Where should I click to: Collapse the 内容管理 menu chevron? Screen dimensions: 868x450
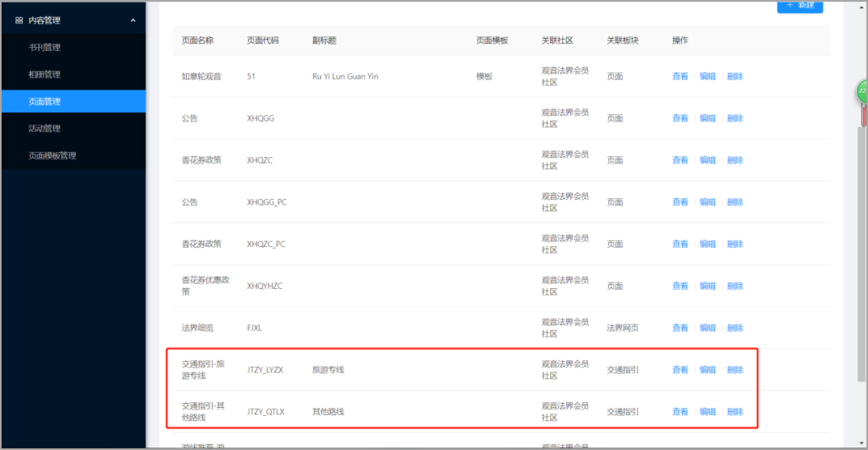pyautogui.click(x=133, y=20)
